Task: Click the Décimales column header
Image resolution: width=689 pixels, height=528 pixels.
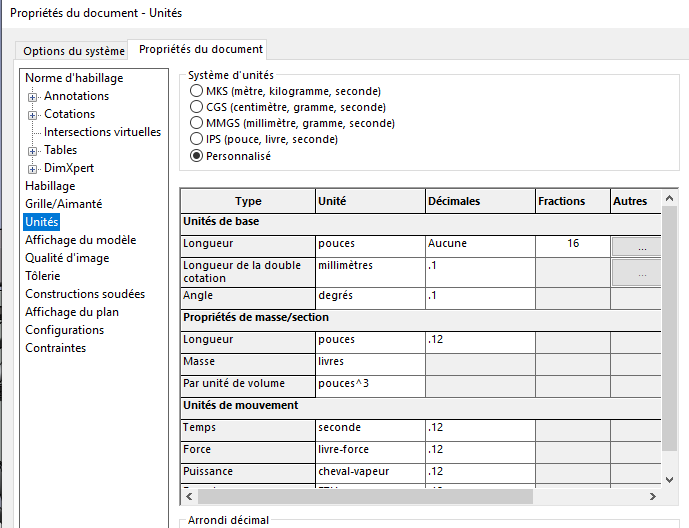Action: pyautogui.click(x=480, y=201)
